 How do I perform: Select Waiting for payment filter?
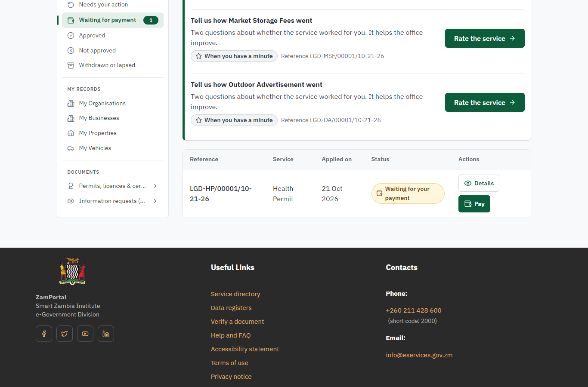coord(113,20)
